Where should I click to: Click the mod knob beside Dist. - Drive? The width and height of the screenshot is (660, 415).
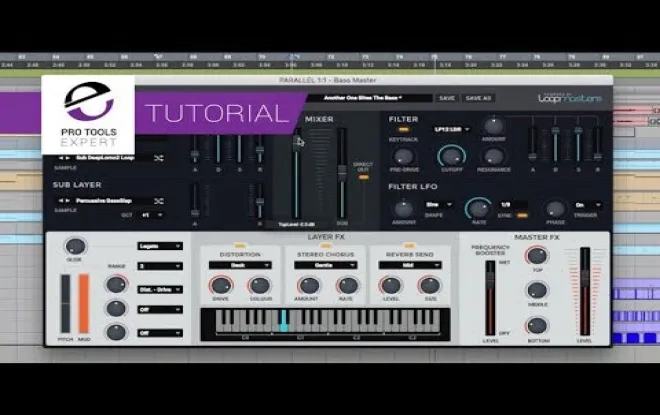tap(116, 285)
